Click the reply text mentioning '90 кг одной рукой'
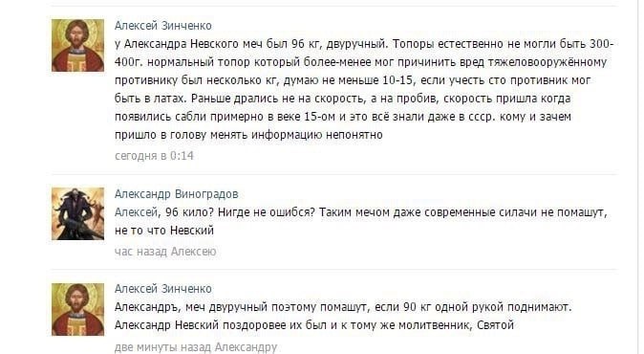 [343, 316]
